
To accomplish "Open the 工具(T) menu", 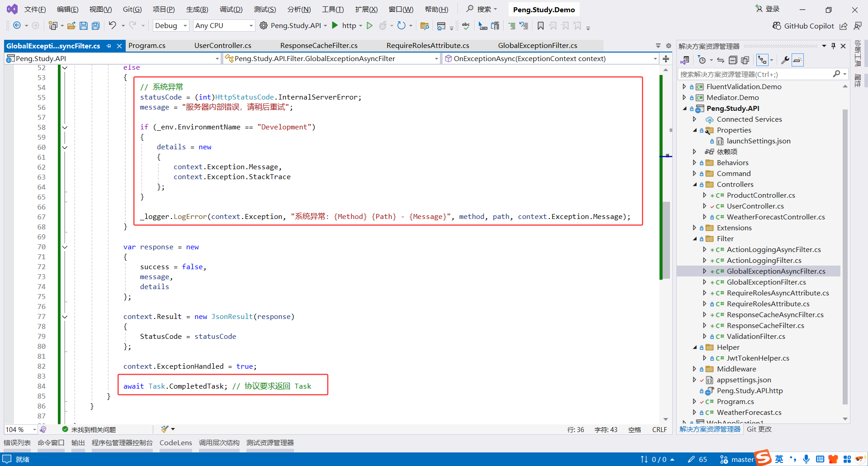I will pos(333,10).
